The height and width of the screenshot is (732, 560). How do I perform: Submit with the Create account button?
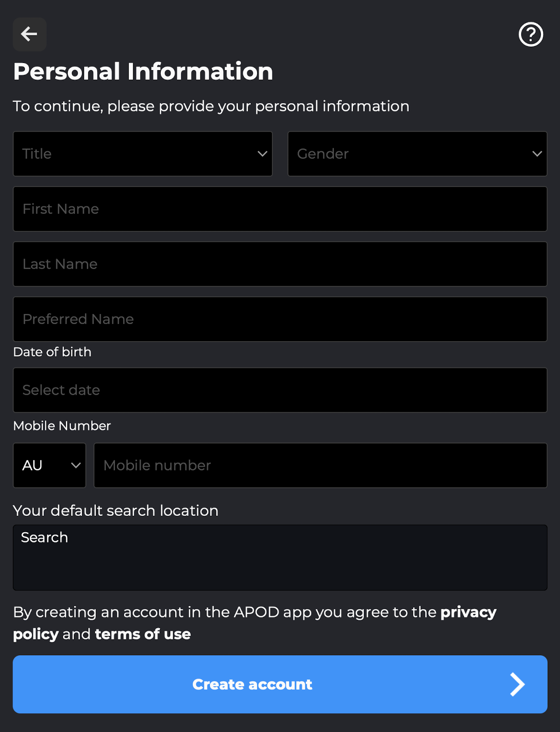tap(280, 684)
